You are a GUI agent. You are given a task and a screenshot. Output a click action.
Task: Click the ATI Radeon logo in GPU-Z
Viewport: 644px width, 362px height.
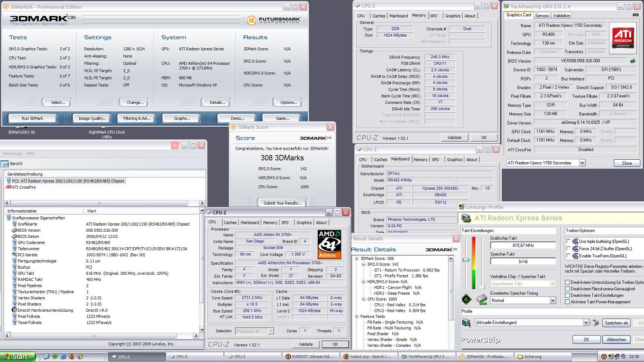point(623,37)
